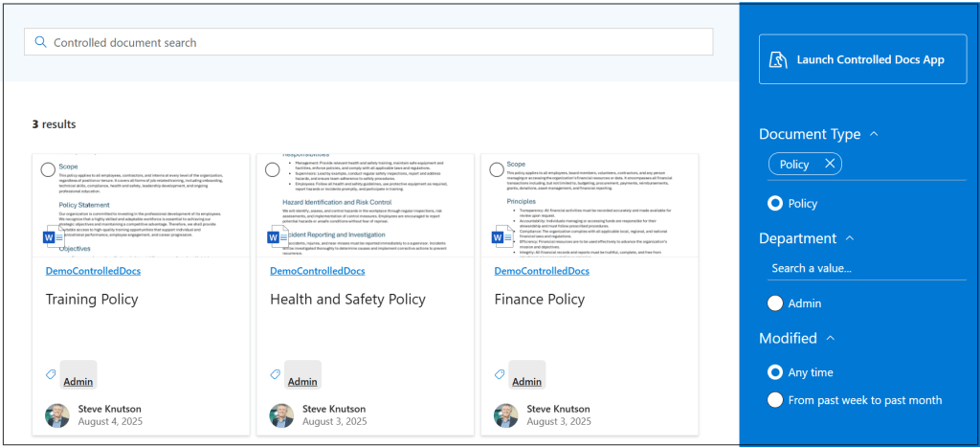Select 'From past week to past month' option
The image size is (980, 447).
point(776,400)
